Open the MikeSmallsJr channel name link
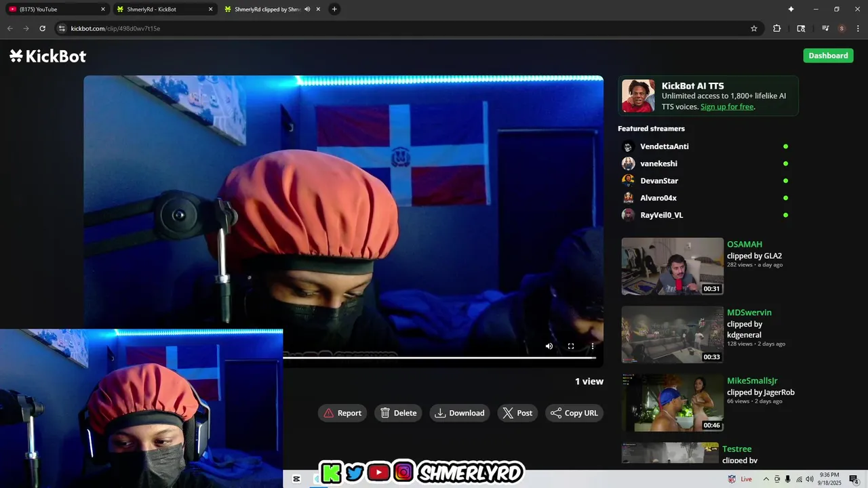The width and height of the screenshot is (868, 488). (752, 381)
